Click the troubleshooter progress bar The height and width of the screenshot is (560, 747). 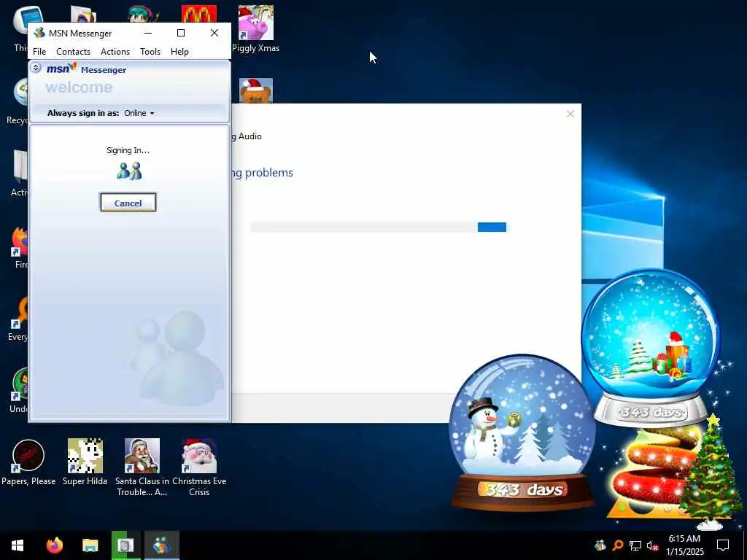(x=379, y=227)
